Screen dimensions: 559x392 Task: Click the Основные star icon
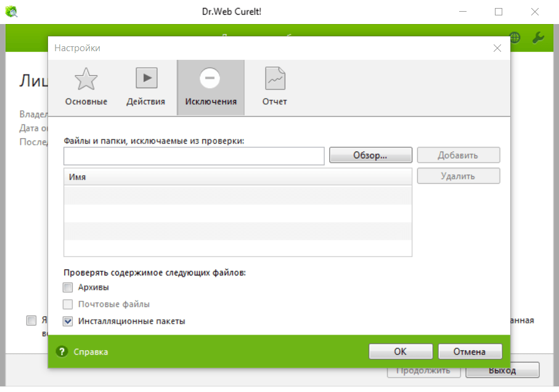tap(86, 79)
